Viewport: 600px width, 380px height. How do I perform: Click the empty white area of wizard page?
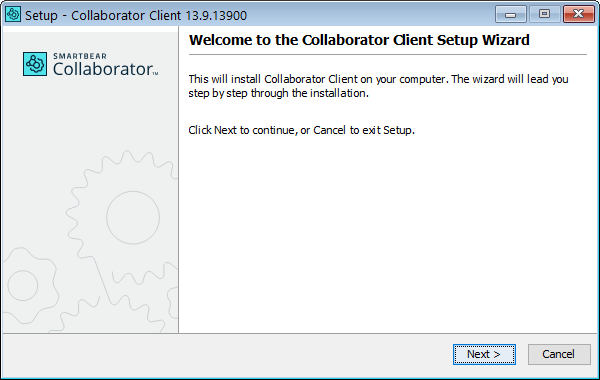(x=388, y=233)
